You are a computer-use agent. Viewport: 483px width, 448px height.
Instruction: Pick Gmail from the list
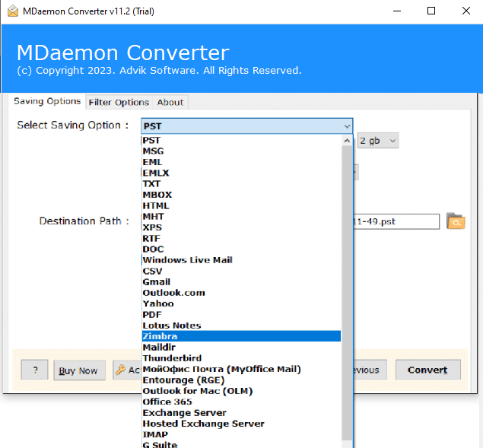tap(242, 281)
